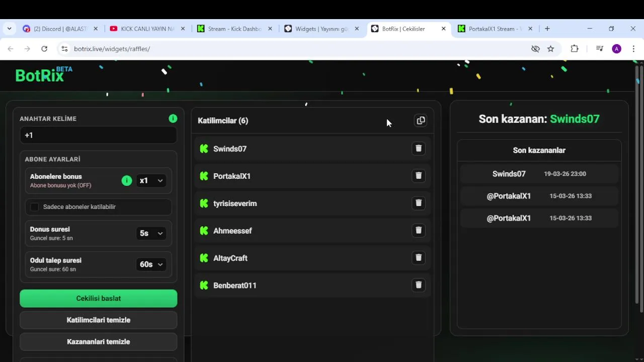Open browser extensions puzzle icon
644x362 pixels.
click(575, 49)
